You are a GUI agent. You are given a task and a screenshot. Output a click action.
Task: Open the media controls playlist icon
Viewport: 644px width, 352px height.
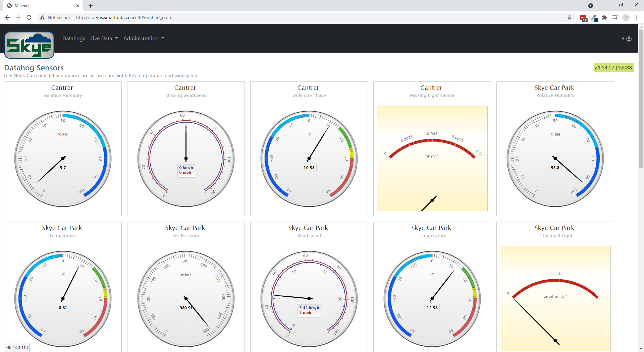(x=615, y=17)
